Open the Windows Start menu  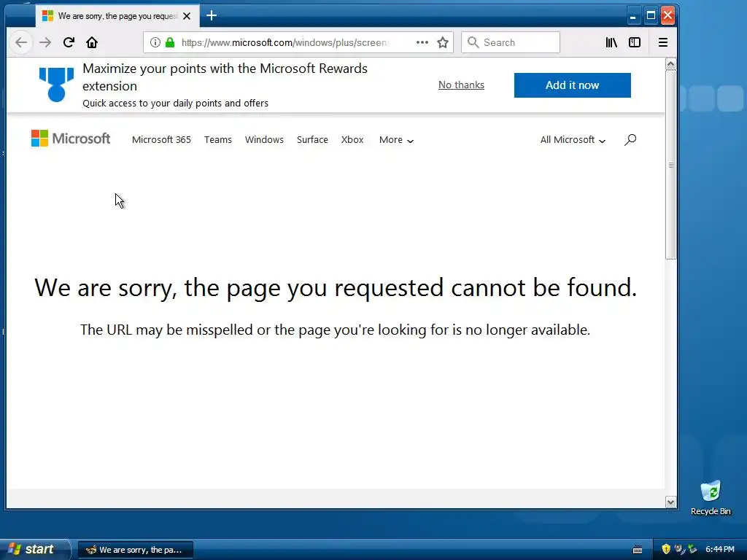34,549
